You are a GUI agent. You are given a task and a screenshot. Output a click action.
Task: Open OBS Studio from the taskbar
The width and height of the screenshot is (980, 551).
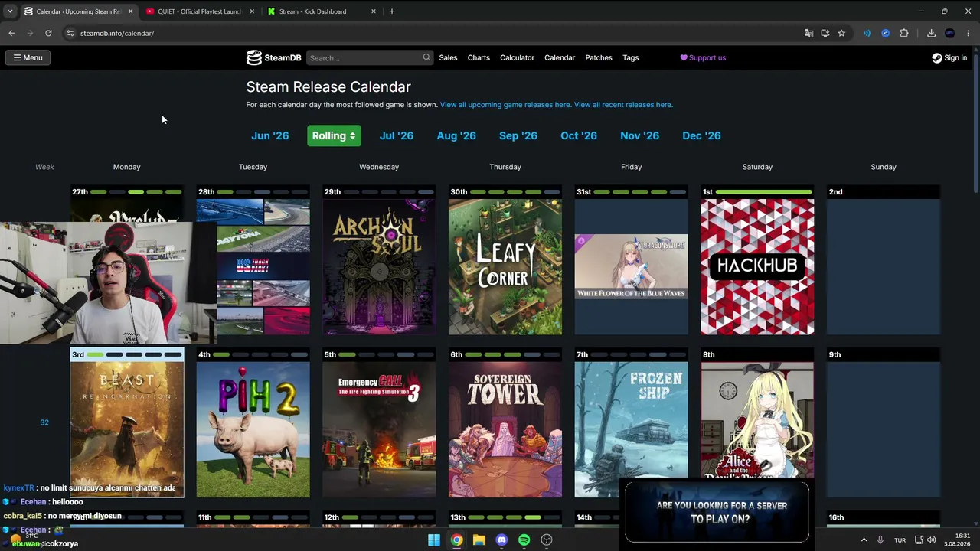tap(547, 540)
